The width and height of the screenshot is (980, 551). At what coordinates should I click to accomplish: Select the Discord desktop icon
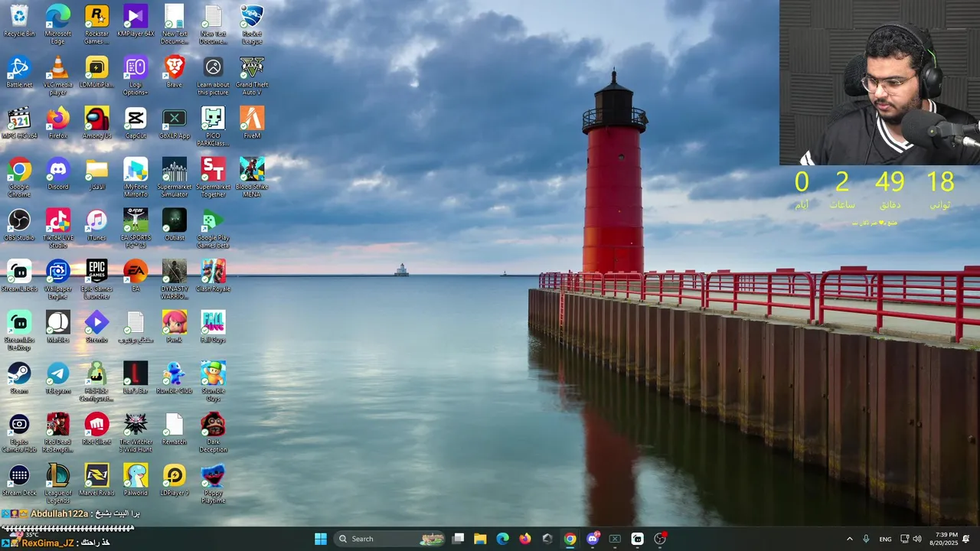point(57,174)
